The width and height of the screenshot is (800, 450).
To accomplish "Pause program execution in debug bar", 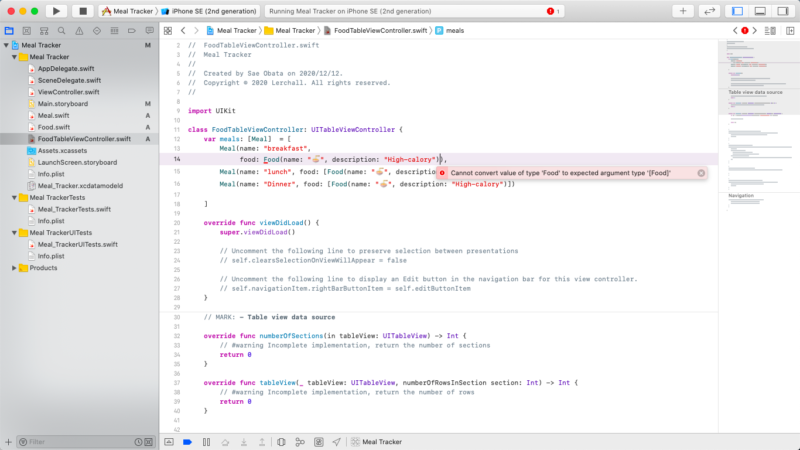I will tap(207, 442).
